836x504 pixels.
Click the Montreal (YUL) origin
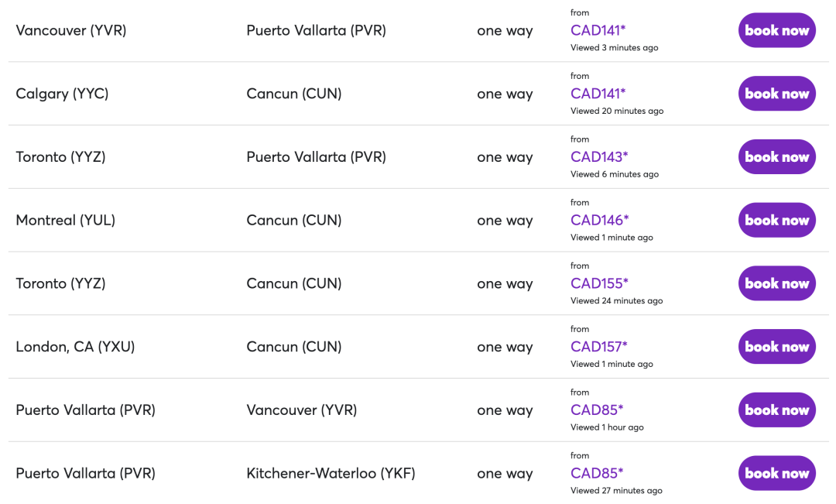[x=66, y=220]
